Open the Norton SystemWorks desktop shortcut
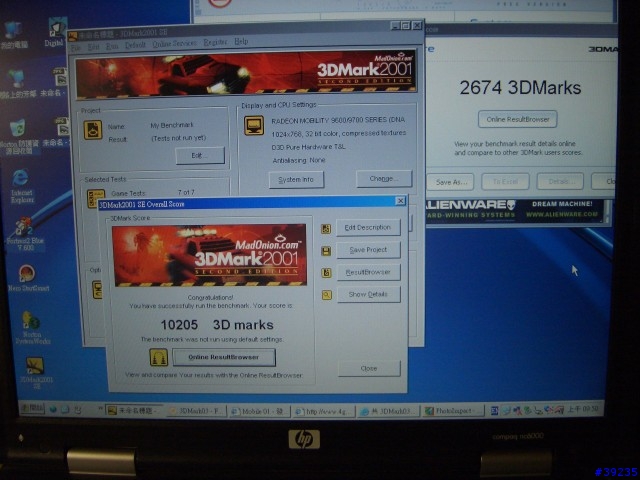 click(31, 327)
